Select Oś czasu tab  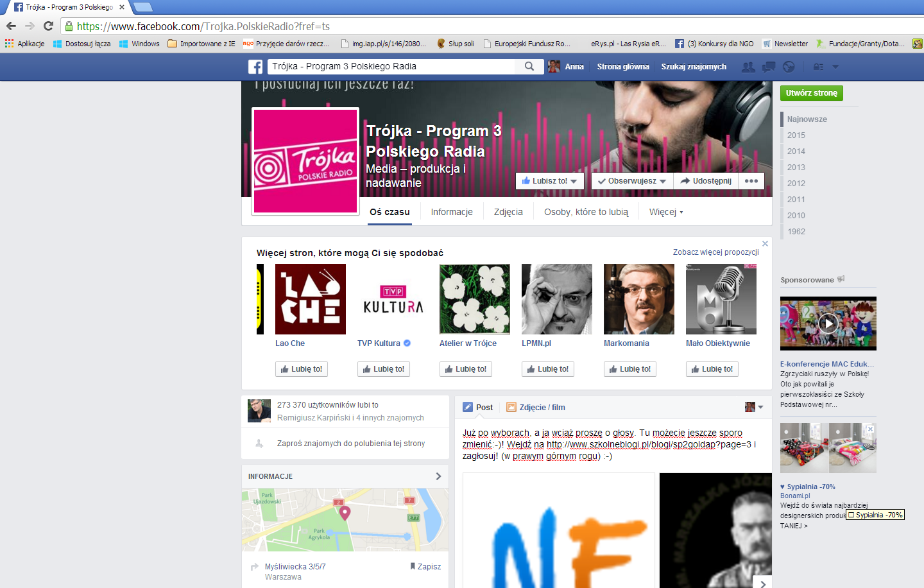pos(389,212)
